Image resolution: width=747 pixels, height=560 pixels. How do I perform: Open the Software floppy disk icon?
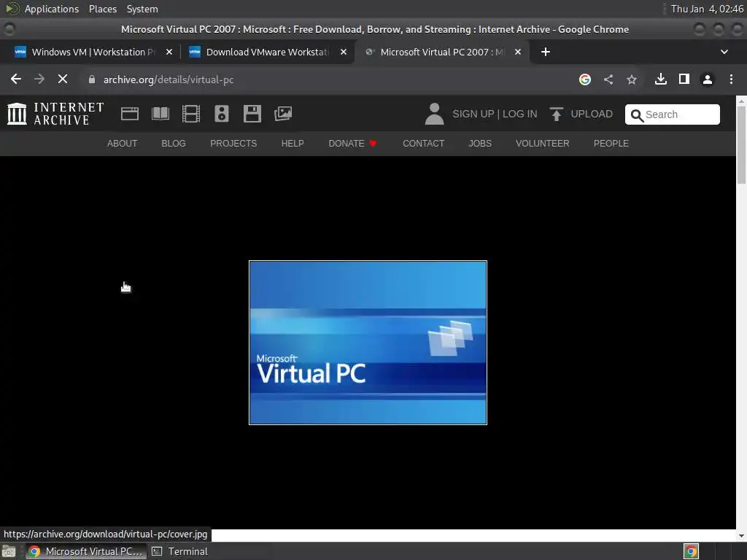click(252, 114)
